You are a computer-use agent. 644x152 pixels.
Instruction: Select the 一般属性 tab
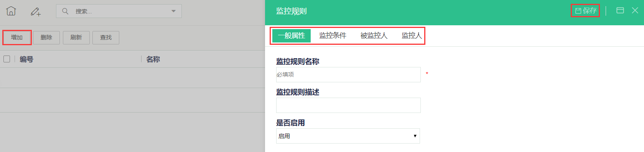click(292, 36)
